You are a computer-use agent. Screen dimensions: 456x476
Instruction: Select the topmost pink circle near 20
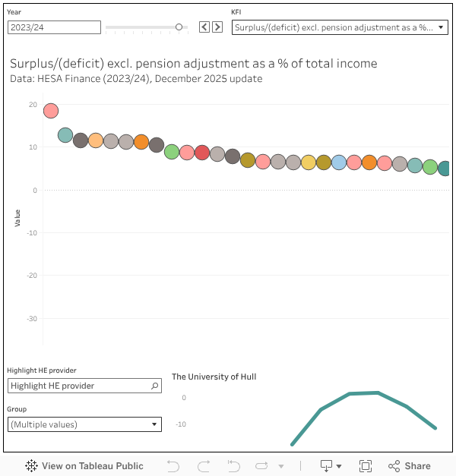click(x=51, y=111)
